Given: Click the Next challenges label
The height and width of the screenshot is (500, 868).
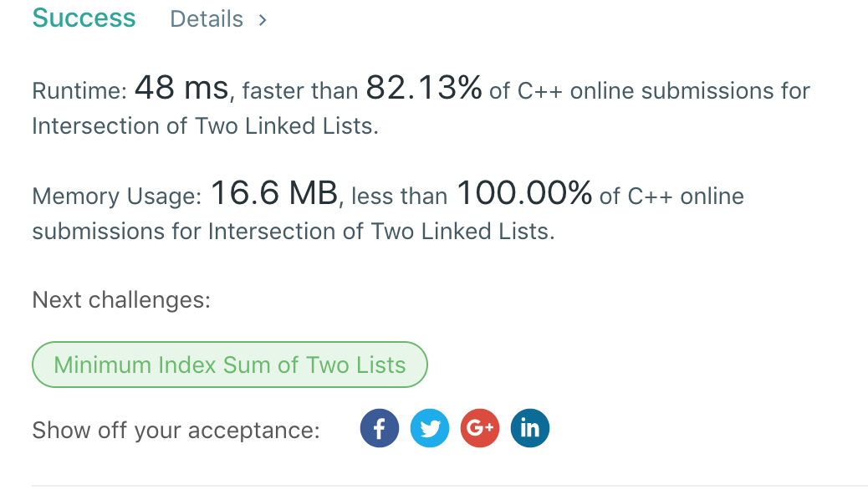Looking at the screenshot, I should 121,299.
